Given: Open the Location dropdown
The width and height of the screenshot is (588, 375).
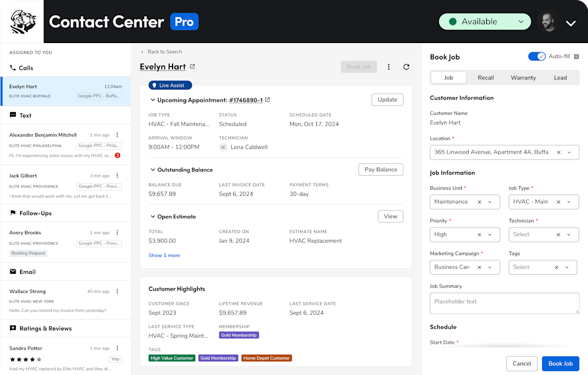Looking at the screenshot, I should pyautogui.click(x=569, y=152).
